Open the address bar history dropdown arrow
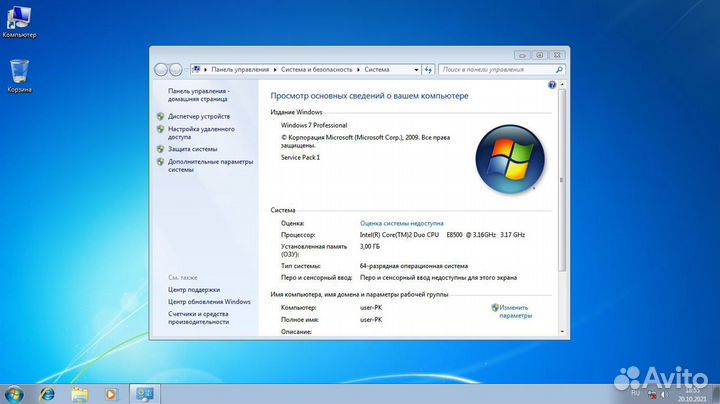The image size is (720, 404). tap(416, 70)
